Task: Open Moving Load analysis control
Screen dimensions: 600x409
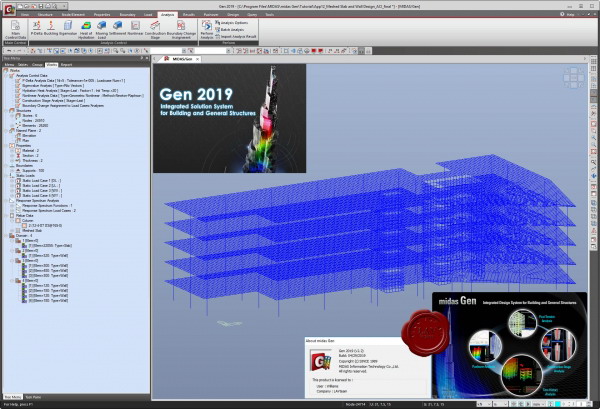Action: coord(101,29)
